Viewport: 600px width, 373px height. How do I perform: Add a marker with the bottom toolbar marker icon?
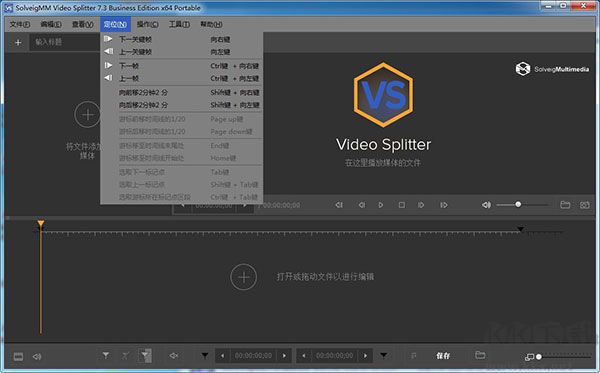[106, 355]
